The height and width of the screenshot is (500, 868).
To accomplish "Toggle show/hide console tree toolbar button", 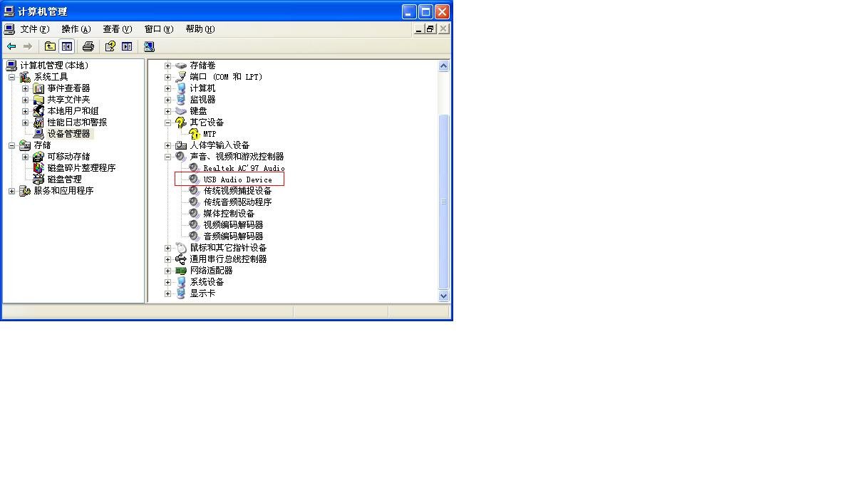I will pos(66,46).
